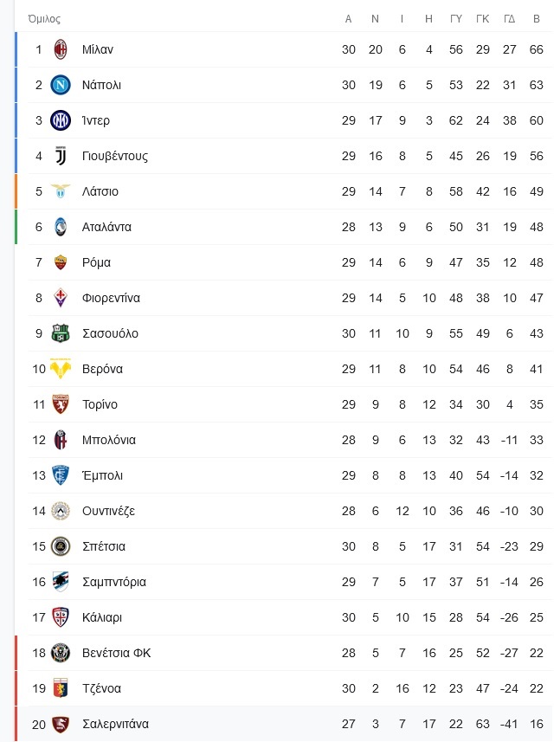Click the Β points column header
This screenshot has width=560, height=742.
[537, 19]
